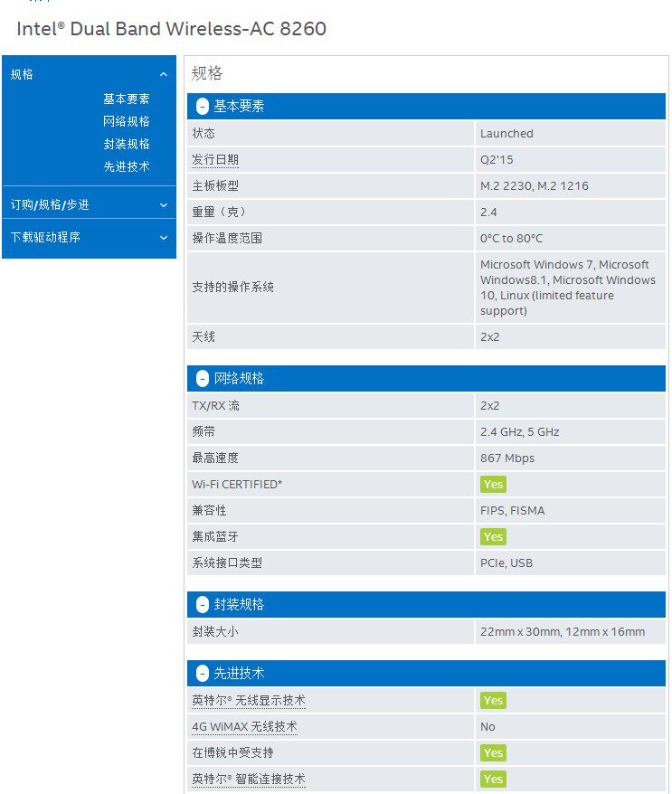The height and width of the screenshot is (794, 672).
Task: Click the 主板板型 row label
Action: (215, 186)
